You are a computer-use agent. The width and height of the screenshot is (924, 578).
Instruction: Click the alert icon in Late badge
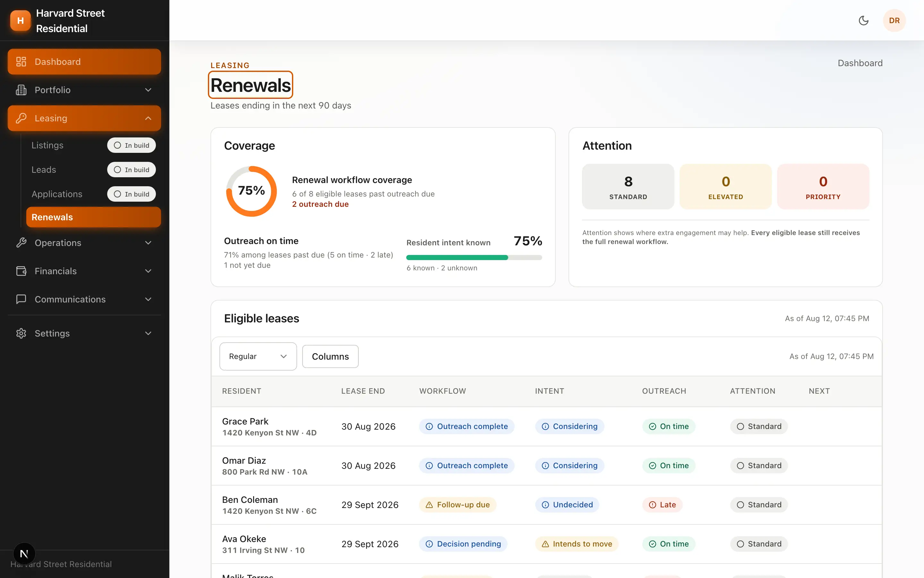coord(653,504)
